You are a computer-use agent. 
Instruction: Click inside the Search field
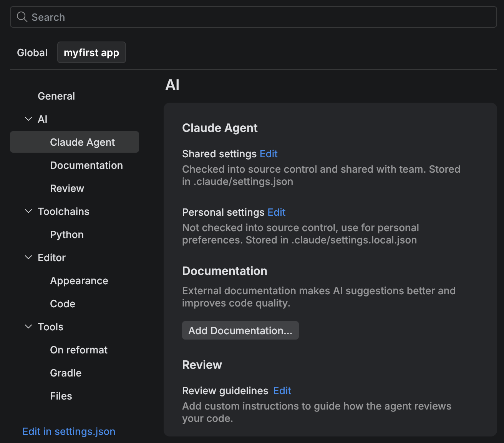click(x=154, y=17)
